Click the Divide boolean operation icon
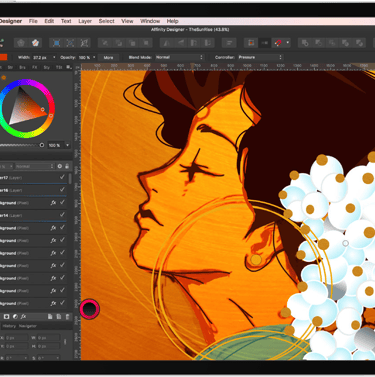The height and width of the screenshot is (377, 375). point(359,43)
